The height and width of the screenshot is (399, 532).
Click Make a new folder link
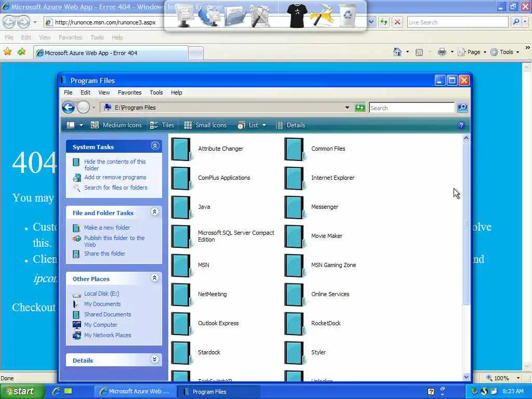[107, 228]
